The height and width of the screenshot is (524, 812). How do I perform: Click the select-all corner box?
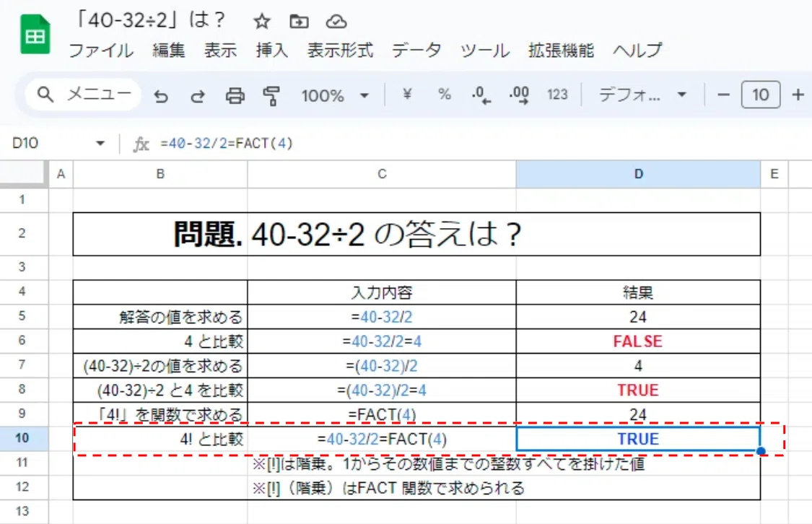[x=24, y=173]
